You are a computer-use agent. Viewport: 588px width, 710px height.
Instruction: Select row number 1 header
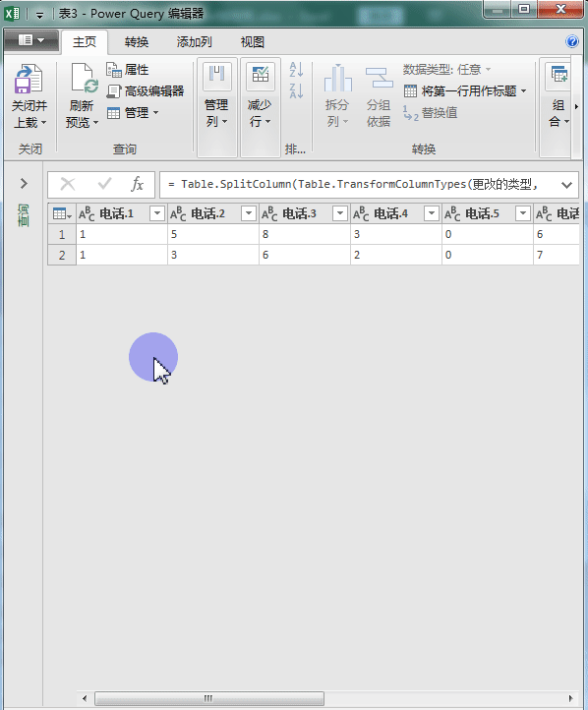pyautogui.click(x=62, y=235)
